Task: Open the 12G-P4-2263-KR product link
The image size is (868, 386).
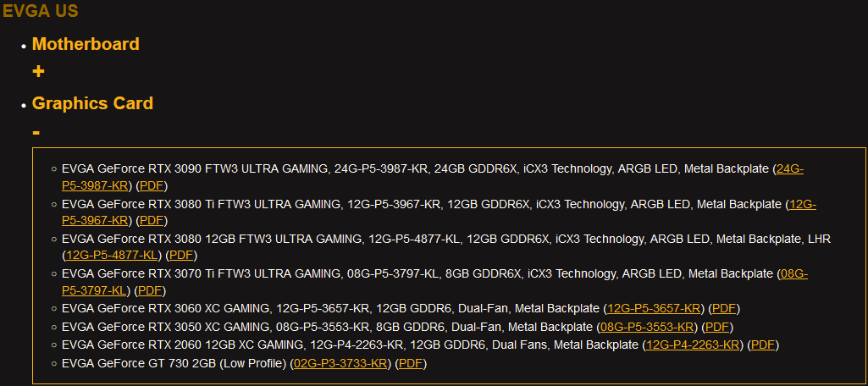Action: tap(694, 345)
